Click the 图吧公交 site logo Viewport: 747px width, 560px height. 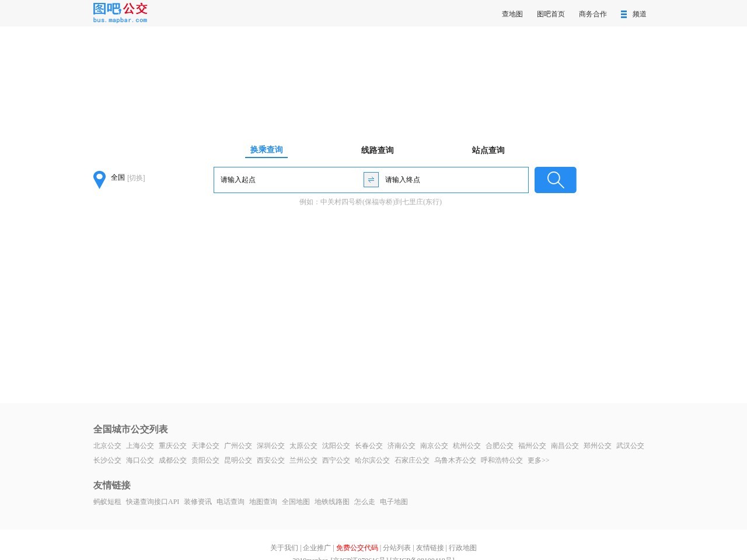click(120, 12)
